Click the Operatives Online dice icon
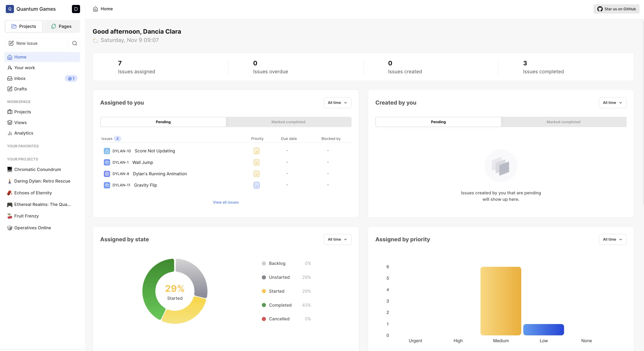This screenshot has height=351, width=644. point(10,228)
